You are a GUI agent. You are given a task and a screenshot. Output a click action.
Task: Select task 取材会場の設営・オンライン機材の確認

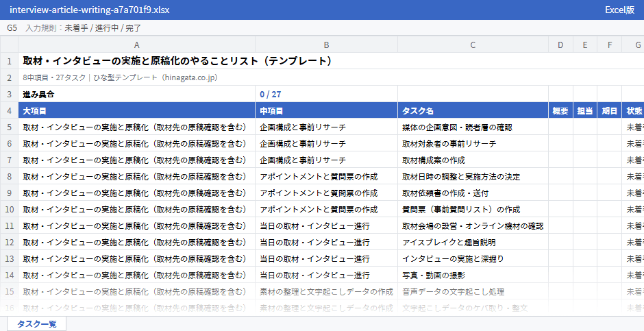[473, 225]
